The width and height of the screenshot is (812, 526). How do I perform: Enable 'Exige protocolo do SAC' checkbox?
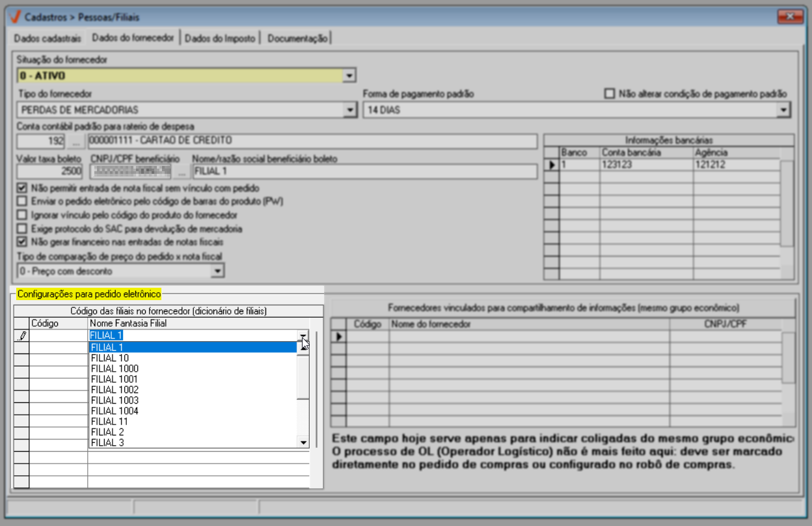click(x=23, y=229)
